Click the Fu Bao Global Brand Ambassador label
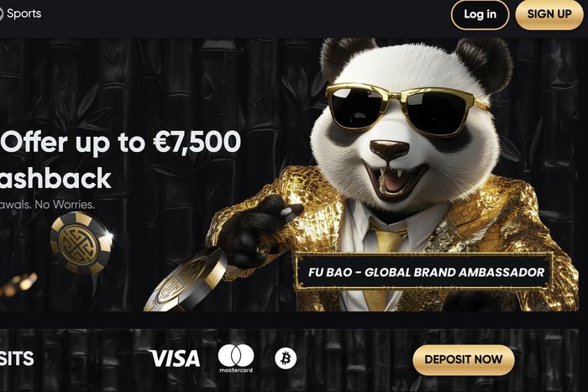588x392 pixels. (426, 272)
